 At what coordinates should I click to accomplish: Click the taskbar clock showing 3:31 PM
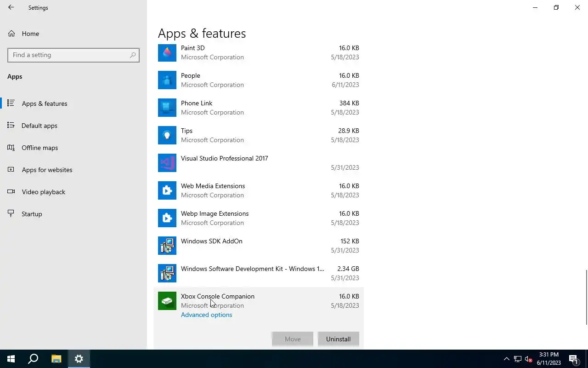click(548, 359)
